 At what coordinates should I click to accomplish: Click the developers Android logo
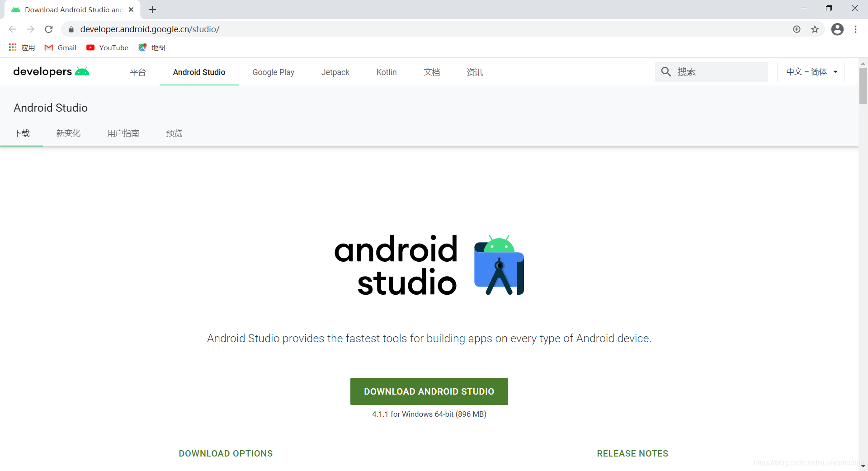point(52,71)
